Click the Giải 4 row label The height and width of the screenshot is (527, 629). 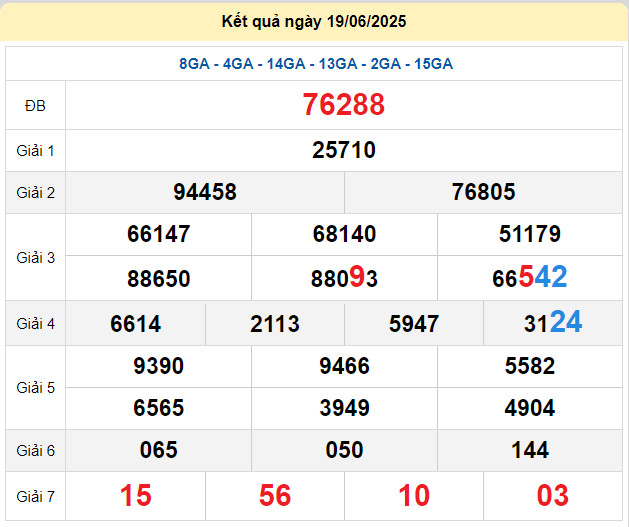(35, 323)
